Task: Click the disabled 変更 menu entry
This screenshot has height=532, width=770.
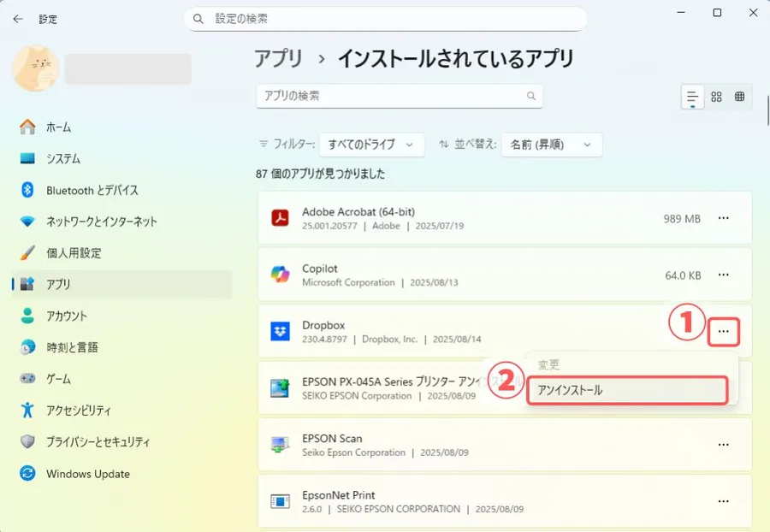Action: (x=548, y=364)
